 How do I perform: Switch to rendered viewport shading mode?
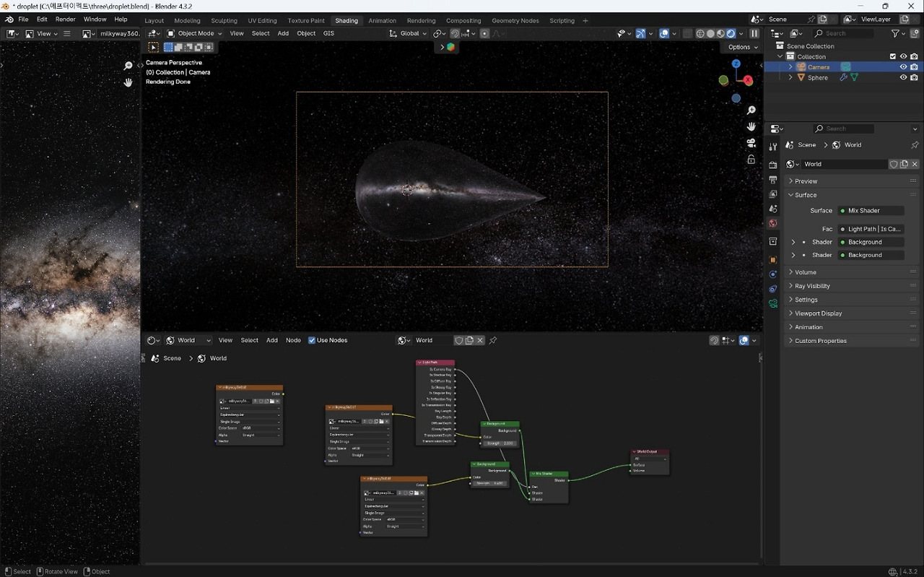pos(731,33)
